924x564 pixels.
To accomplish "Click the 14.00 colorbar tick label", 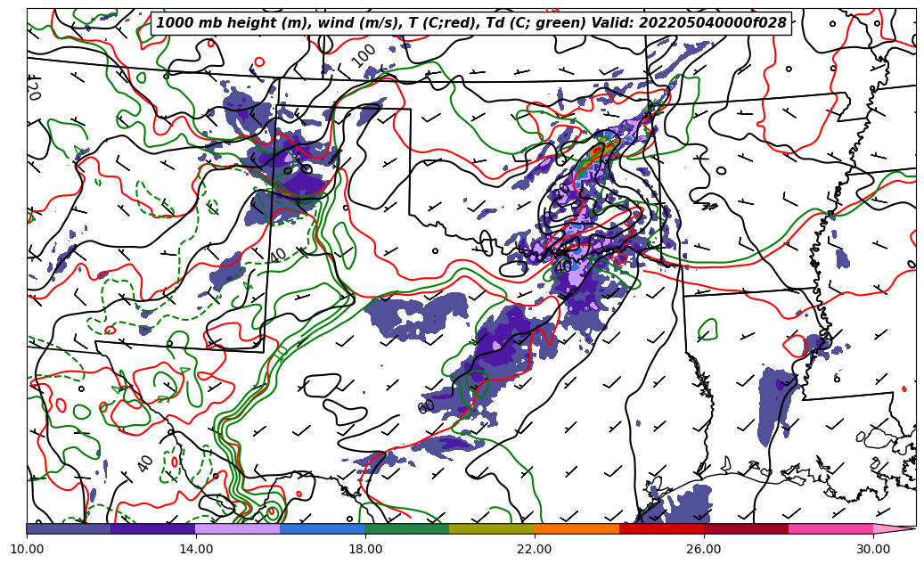I will tap(196, 550).
